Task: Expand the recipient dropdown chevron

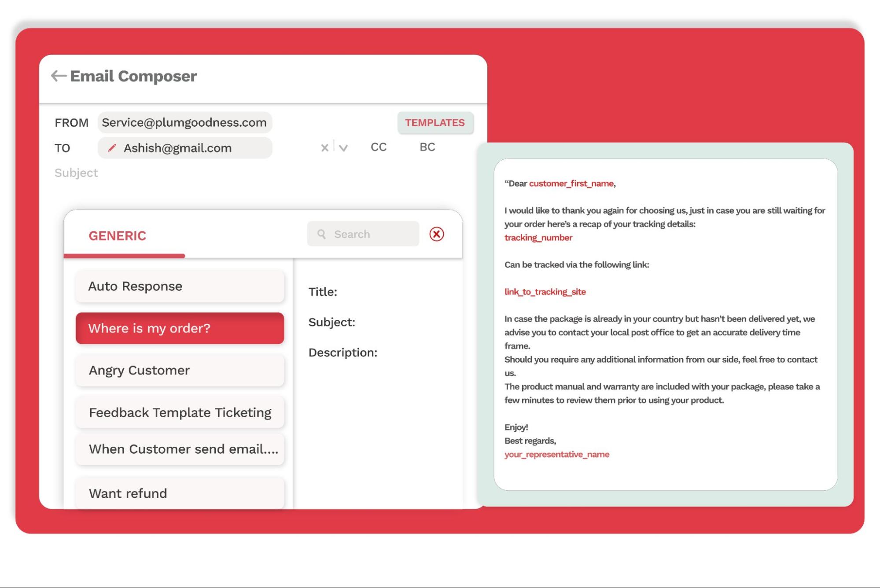Action: click(x=343, y=148)
